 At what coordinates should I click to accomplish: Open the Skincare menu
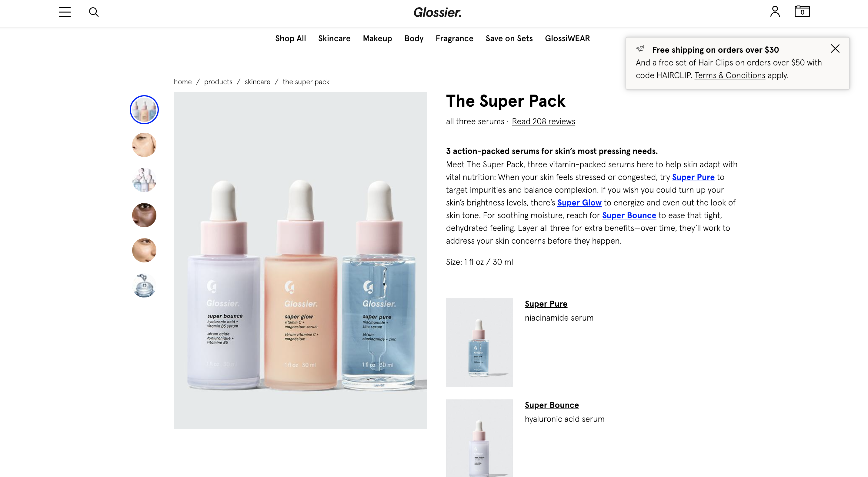point(334,38)
